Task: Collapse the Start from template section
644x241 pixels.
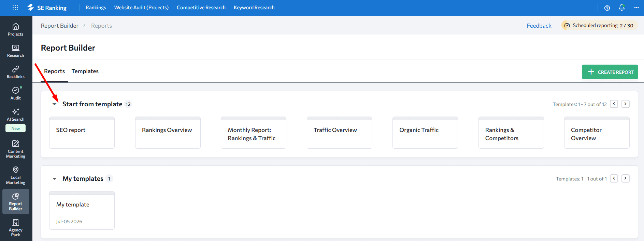Action: [x=55, y=104]
